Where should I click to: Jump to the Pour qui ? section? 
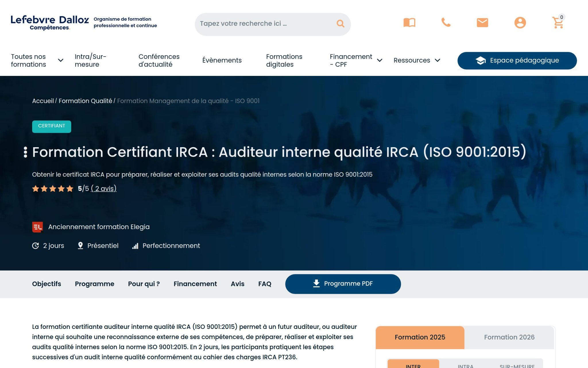[144, 284]
